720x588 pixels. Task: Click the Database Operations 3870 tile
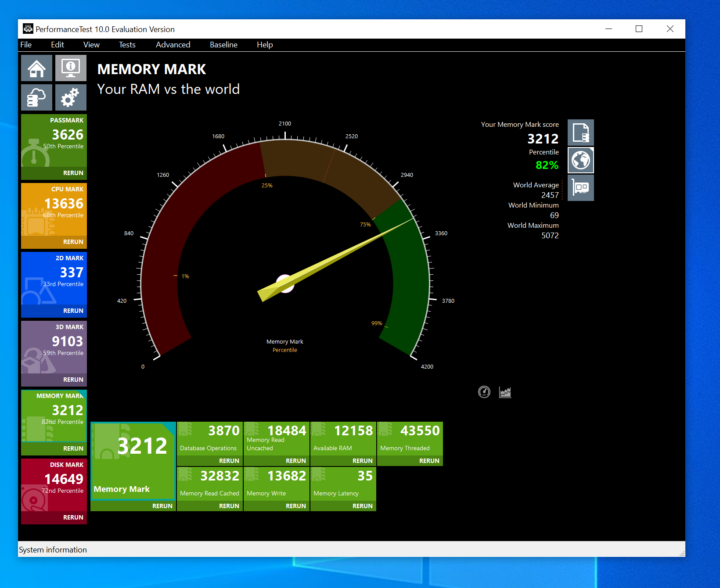pyautogui.click(x=210, y=438)
